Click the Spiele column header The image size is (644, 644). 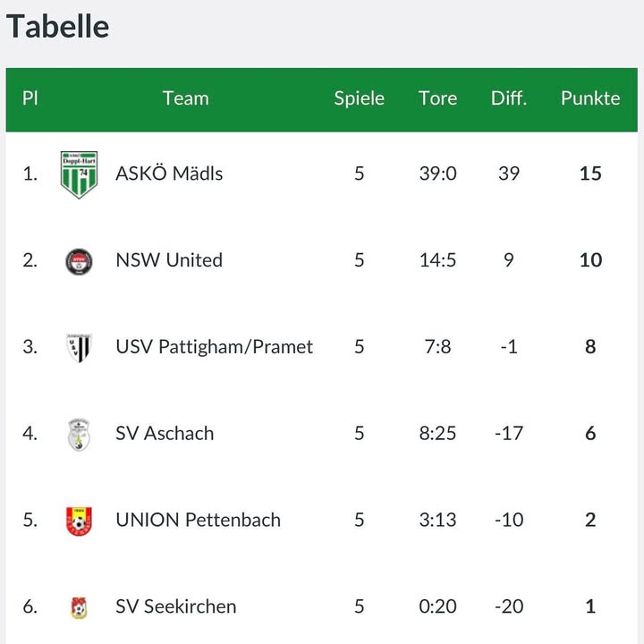point(360,98)
